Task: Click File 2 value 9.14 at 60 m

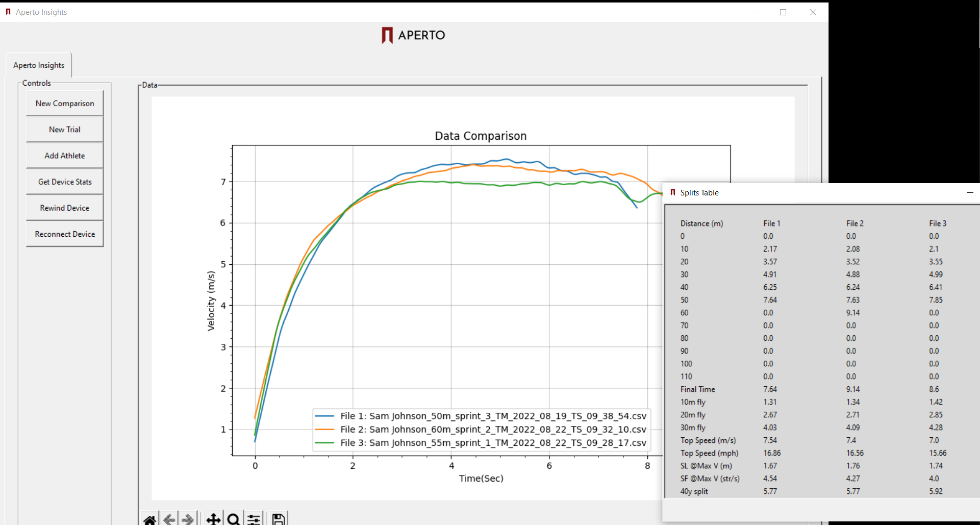Action: click(x=852, y=313)
